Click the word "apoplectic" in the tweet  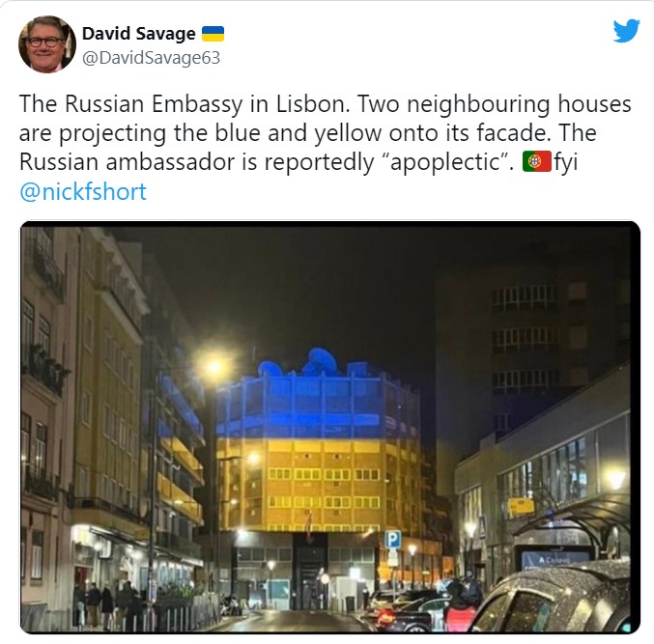444,162
